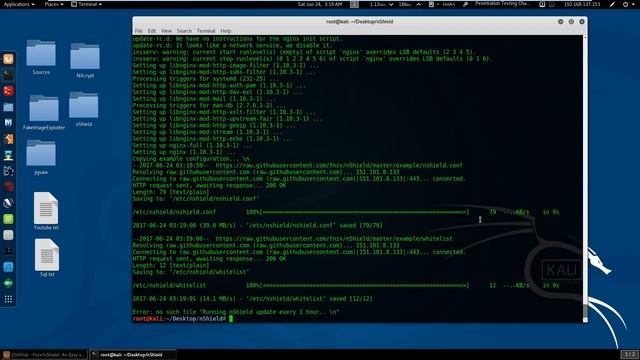The image size is (640, 360).
Task: Select the Sql.txt file on desktop
Action: click(47, 258)
